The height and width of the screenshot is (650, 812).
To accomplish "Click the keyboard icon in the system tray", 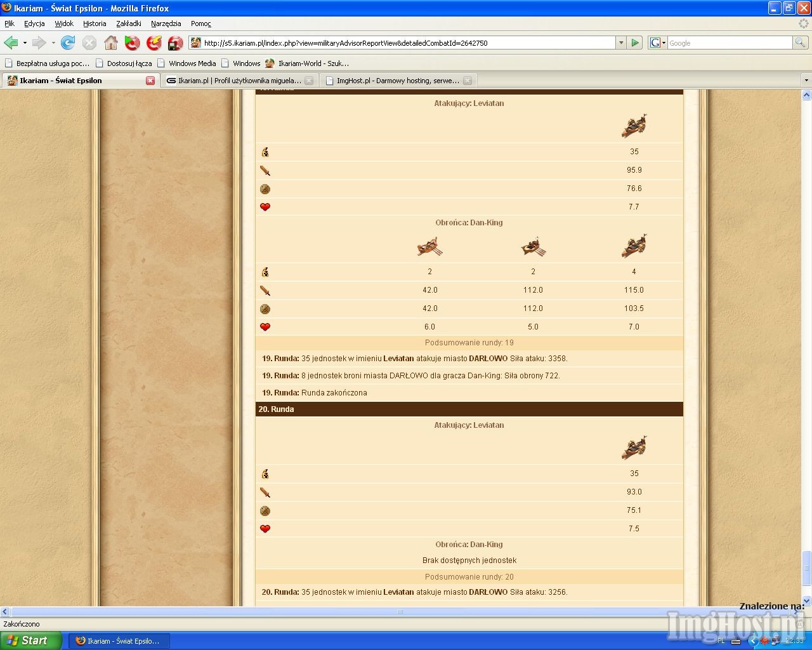I will click(x=736, y=640).
